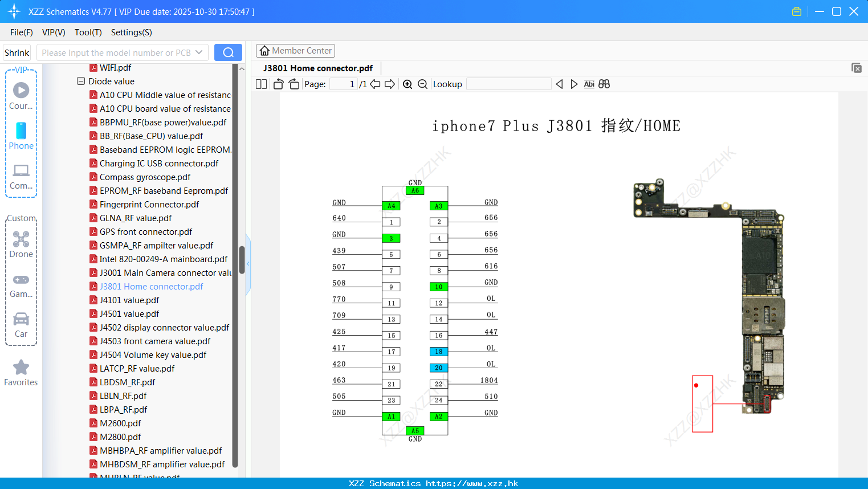Open Intel 820-00249-A mainboard.pdf
This screenshot has width=868, height=489.
[x=164, y=259]
